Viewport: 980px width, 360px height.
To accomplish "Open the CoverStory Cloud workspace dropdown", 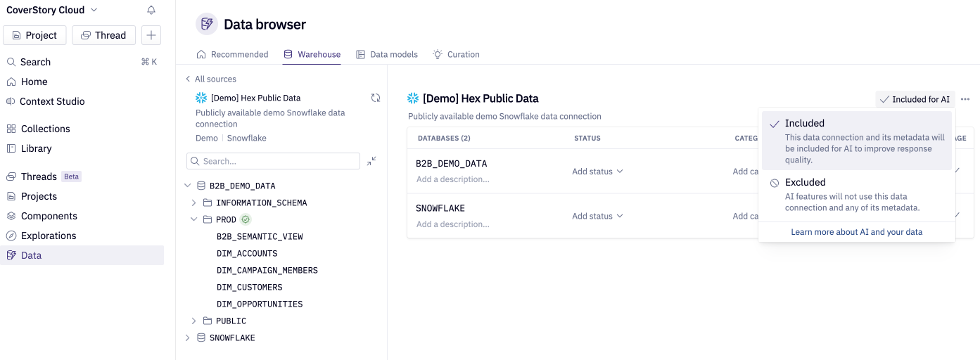I will [51, 10].
